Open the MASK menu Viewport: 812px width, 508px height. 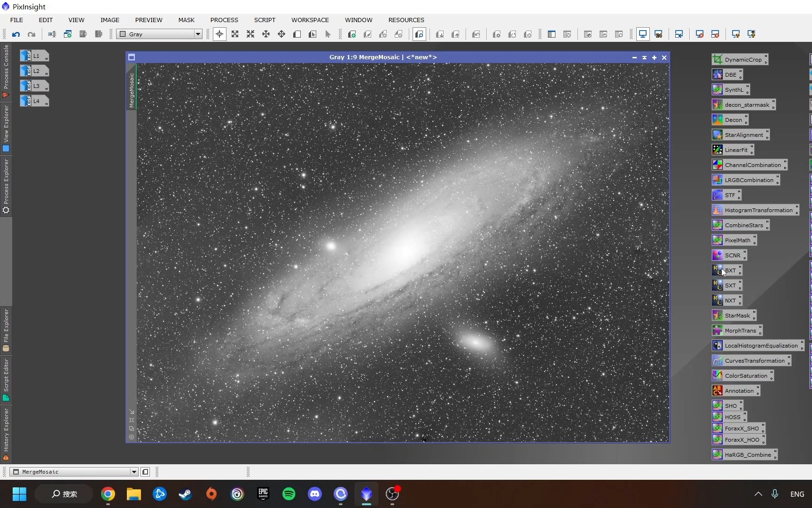pyautogui.click(x=186, y=20)
